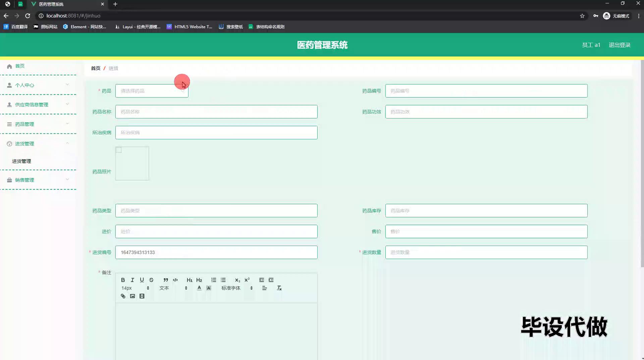644x360 pixels.
Task: Click the 退出登录 logout link
Action: click(619, 45)
